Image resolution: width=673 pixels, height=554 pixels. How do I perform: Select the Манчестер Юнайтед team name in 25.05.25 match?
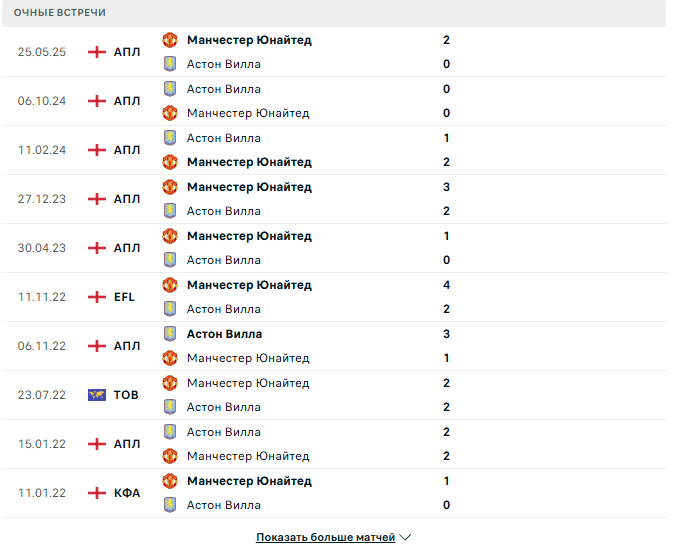249,40
